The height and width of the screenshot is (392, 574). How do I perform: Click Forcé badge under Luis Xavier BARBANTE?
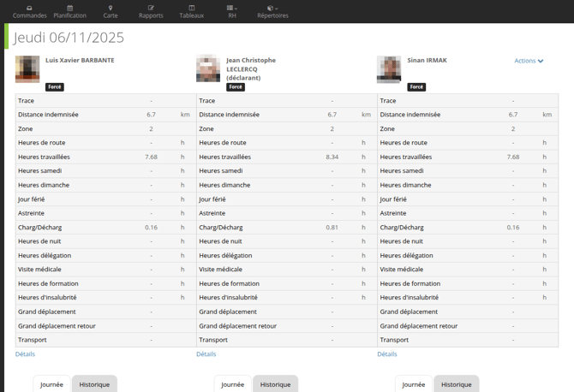coord(55,87)
